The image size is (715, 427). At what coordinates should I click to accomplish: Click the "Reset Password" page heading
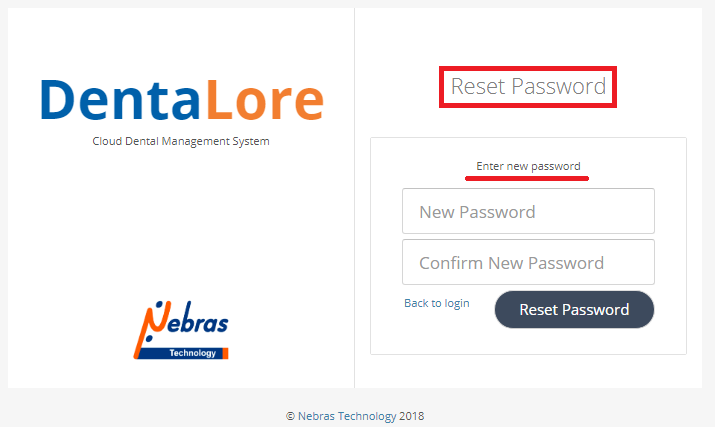pyautogui.click(x=528, y=87)
